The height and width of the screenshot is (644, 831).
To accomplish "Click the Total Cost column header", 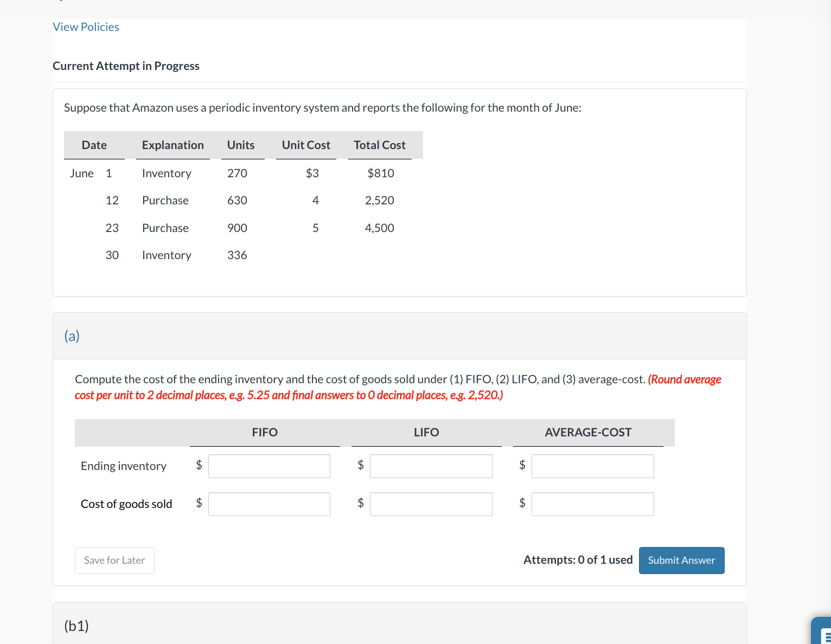I will coord(379,145).
